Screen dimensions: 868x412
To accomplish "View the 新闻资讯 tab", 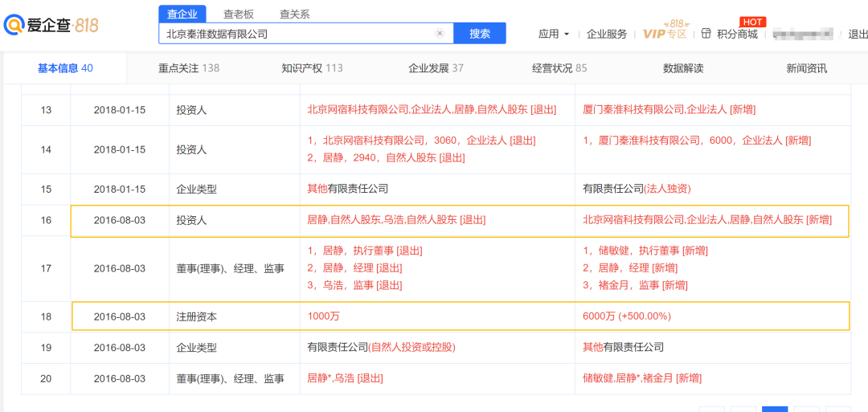I will coord(806,68).
